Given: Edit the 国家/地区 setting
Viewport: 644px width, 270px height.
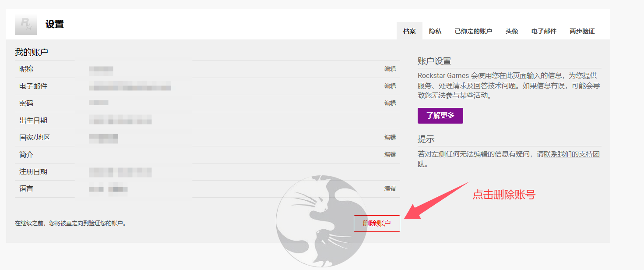Looking at the screenshot, I should pos(390,137).
